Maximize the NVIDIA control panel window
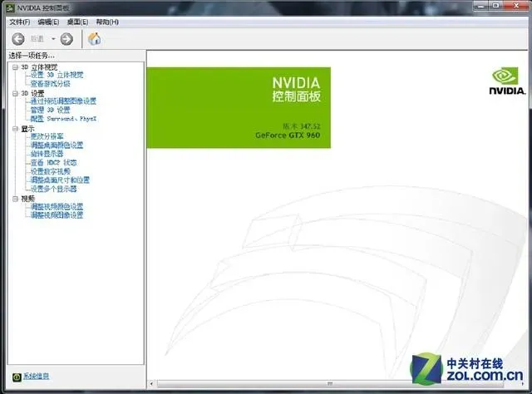The width and height of the screenshot is (532, 394). (x=495, y=6)
